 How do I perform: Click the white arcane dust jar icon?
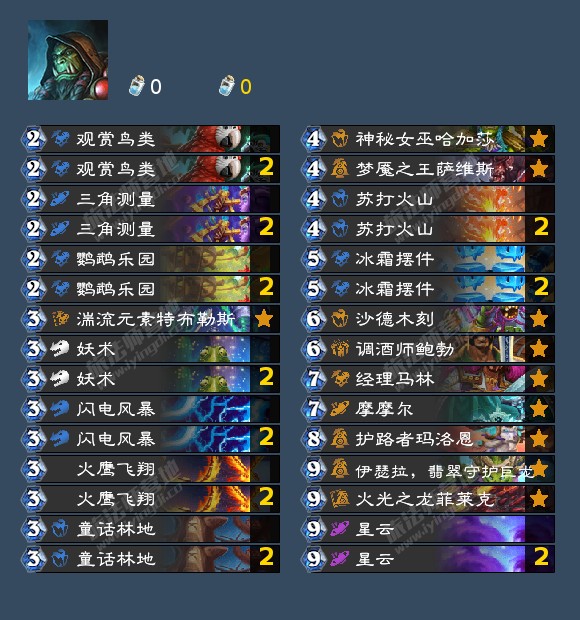[137, 86]
